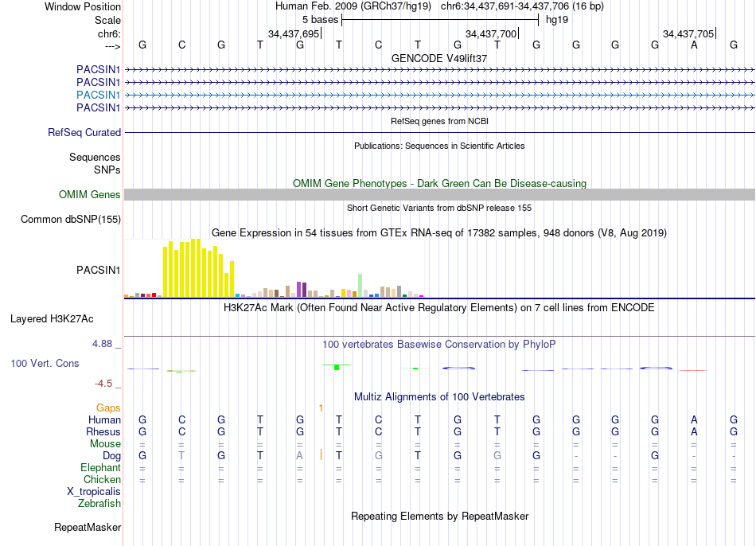Click the 'RefSeq genes from NCBI' title
The image size is (756, 546).
[x=440, y=121]
